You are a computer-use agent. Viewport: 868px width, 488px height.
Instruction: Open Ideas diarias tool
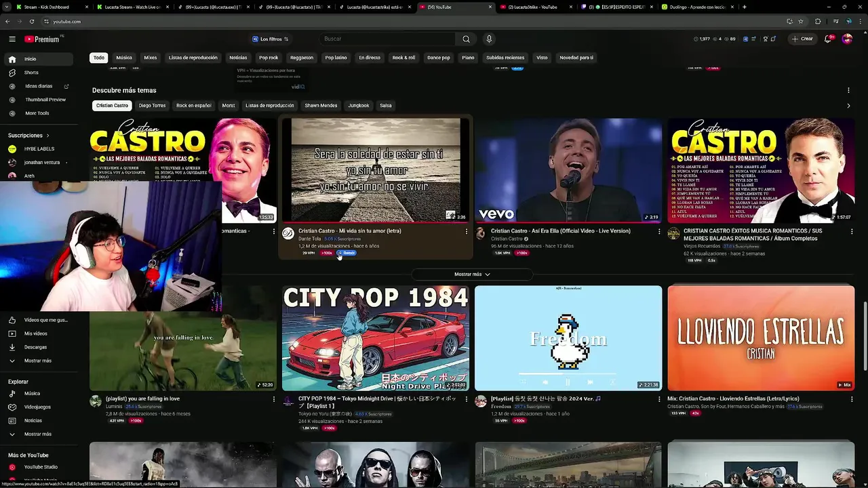tap(39, 86)
